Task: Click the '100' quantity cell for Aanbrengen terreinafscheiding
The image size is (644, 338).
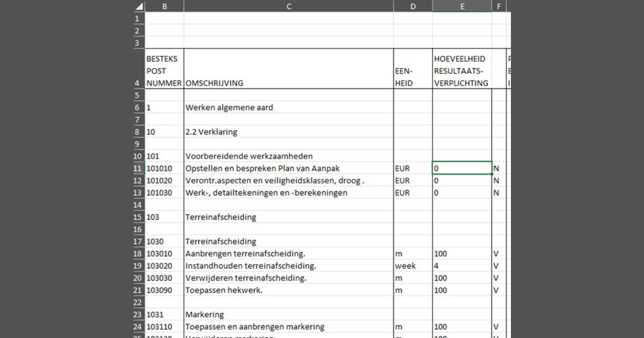Action: click(x=462, y=253)
